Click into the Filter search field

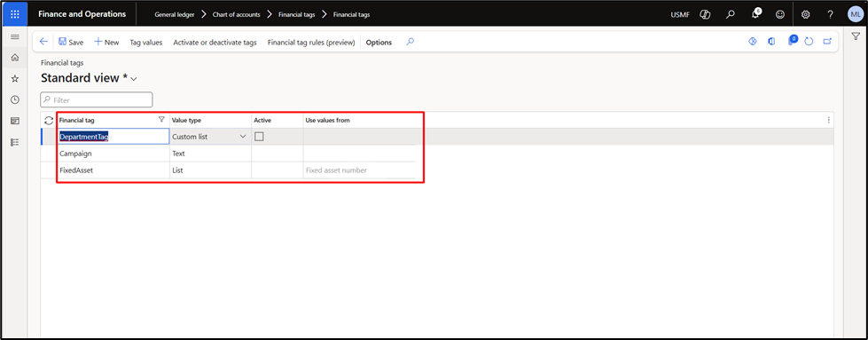(97, 99)
